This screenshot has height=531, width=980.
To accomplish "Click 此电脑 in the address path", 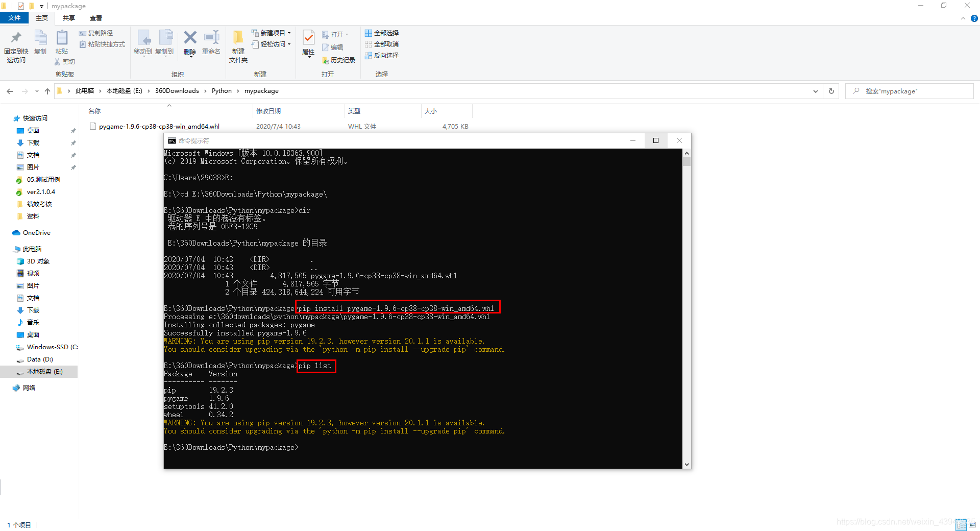I will 85,91.
